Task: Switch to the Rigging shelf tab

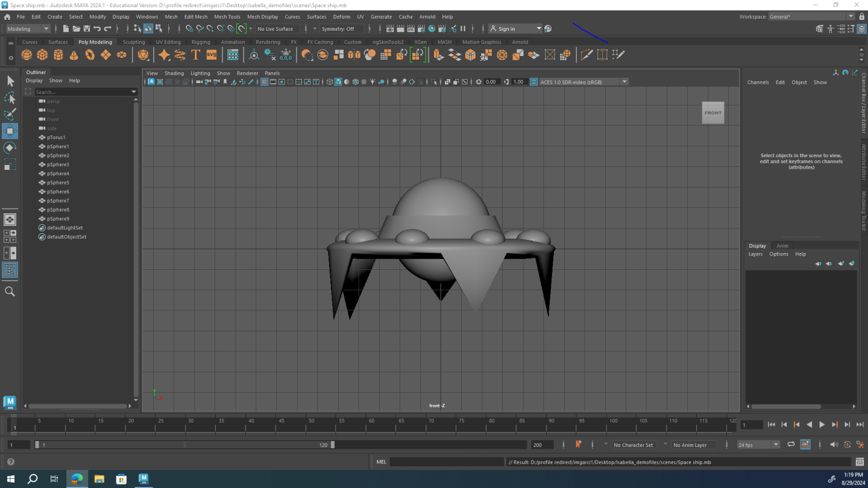Action: click(201, 42)
